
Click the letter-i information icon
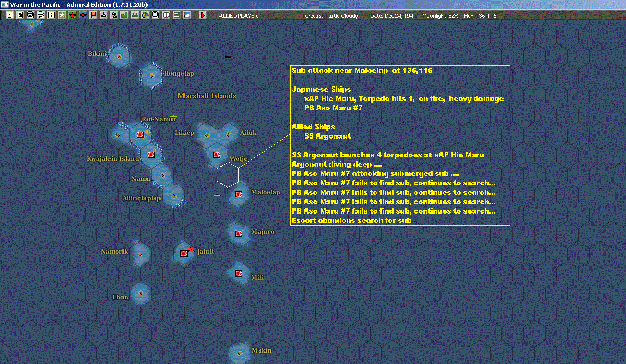51,15
